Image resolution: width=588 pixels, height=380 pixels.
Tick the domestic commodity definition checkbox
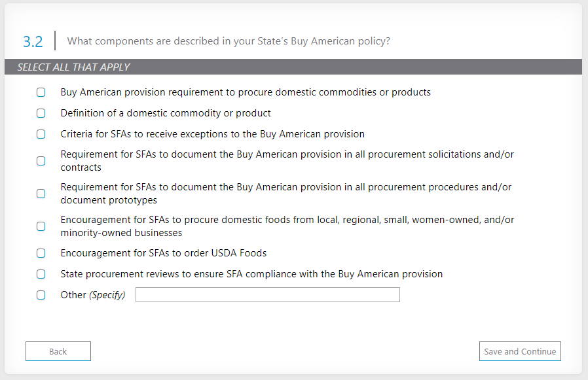click(x=41, y=113)
